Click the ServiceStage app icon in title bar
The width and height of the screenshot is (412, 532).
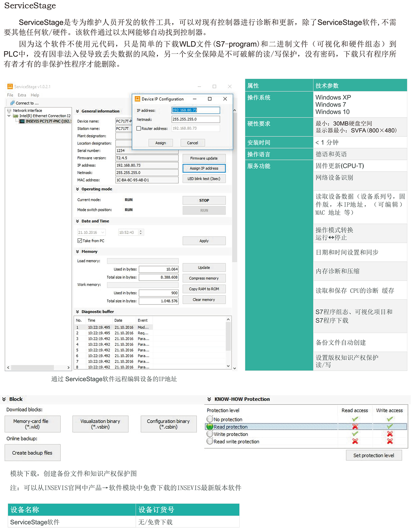10,86
